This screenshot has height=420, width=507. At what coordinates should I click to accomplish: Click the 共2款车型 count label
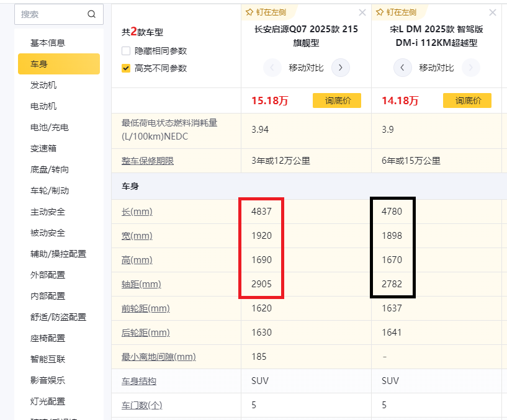click(142, 32)
